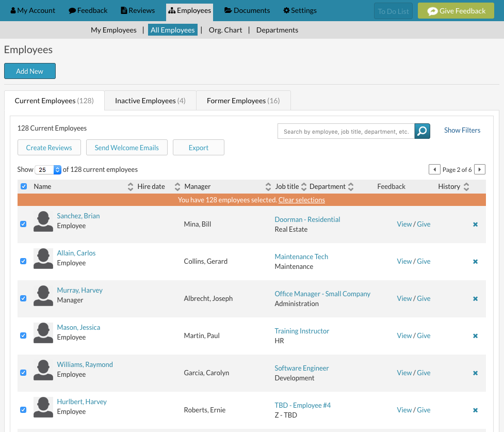This screenshot has width=504, height=432.
Task: Sort by Job title column arrows
Action: pyautogui.click(x=303, y=186)
